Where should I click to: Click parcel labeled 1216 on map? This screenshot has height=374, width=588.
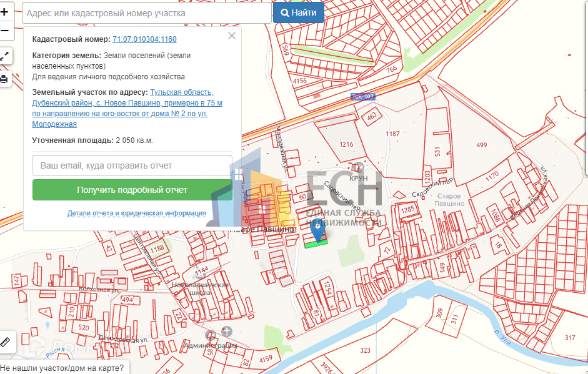(346, 144)
